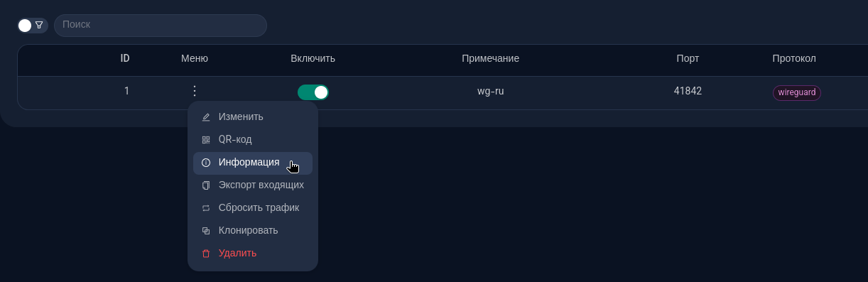Click the clone icon beside Клонировать

(206, 231)
